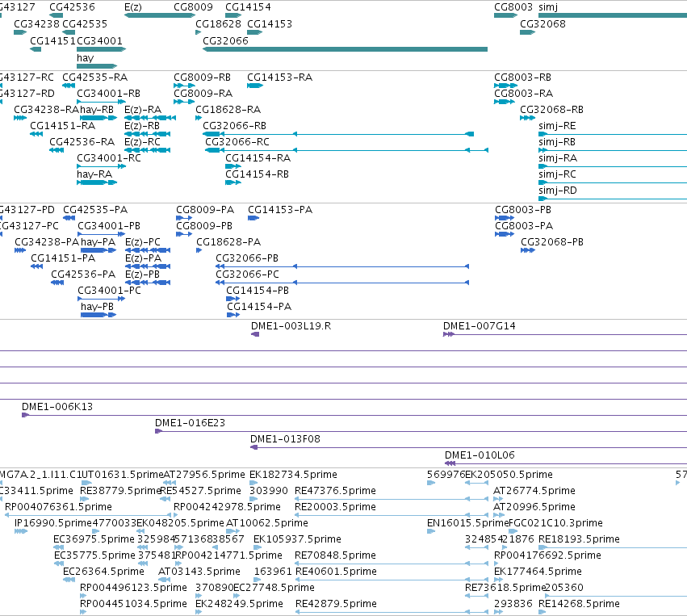The image size is (687, 616).
Task: Select the CG8003 gene label
Action: tap(513, 7)
